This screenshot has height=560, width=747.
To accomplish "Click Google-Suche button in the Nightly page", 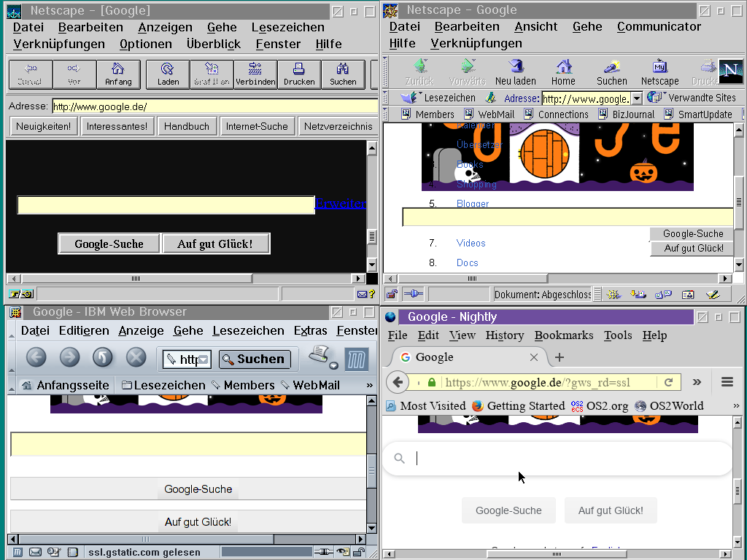I will click(508, 510).
